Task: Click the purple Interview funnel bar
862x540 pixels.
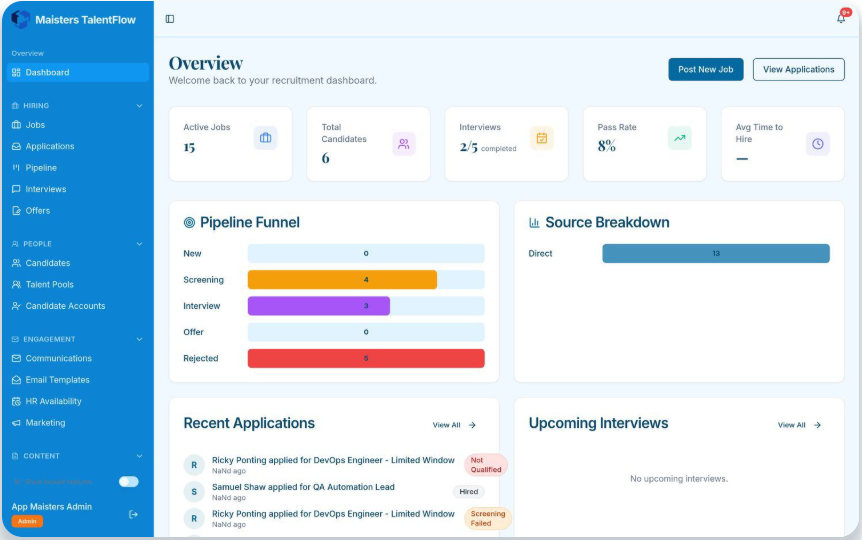Action: pyautogui.click(x=319, y=306)
